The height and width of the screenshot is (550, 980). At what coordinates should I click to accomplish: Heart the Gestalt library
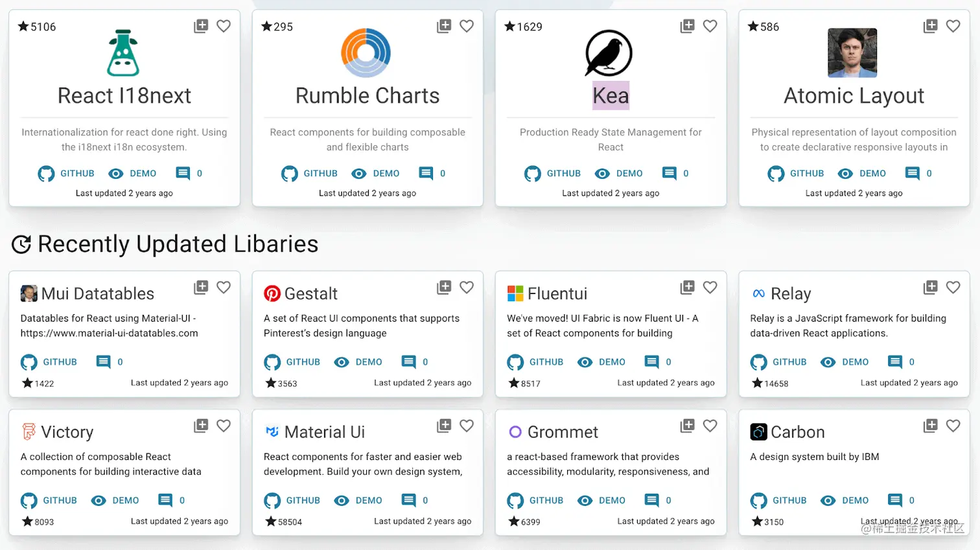[467, 287]
